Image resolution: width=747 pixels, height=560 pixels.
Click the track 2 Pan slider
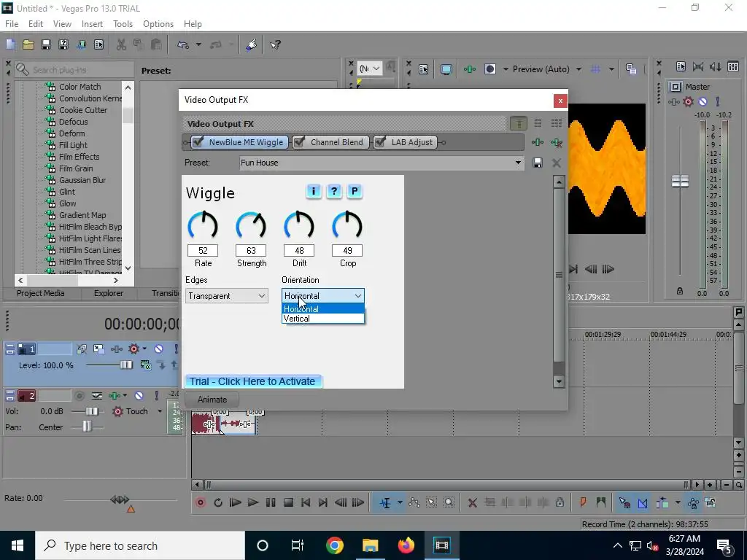coord(86,427)
